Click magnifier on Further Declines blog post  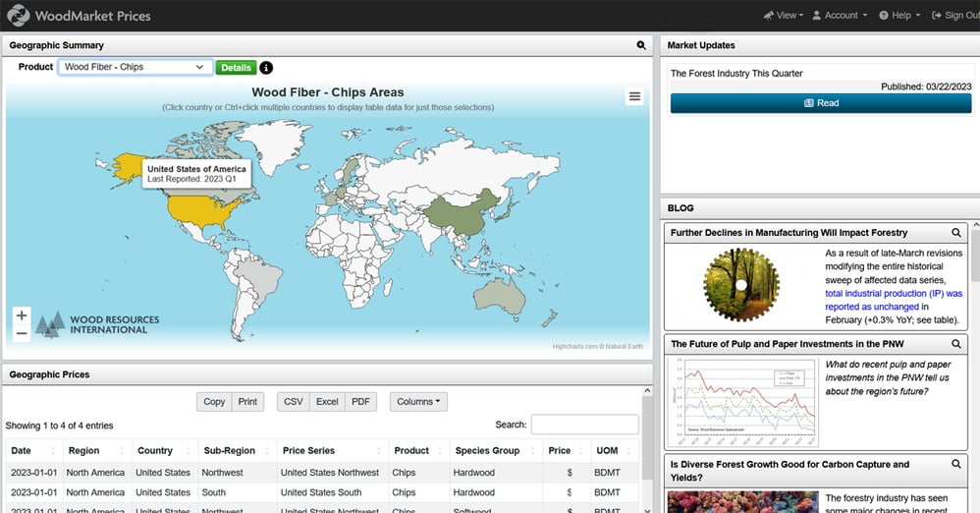pyautogui.click(x=955, y=233)
